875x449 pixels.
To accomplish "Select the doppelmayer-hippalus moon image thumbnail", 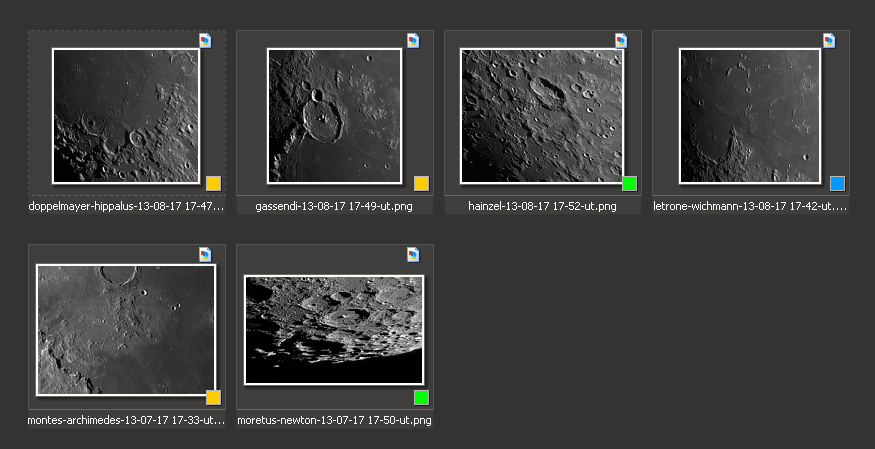I will (x=126, y=115).
